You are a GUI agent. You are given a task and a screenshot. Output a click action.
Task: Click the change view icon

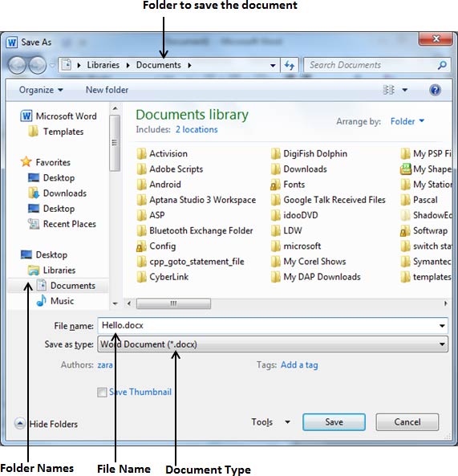pyautogui.click(x=388, y=90)
